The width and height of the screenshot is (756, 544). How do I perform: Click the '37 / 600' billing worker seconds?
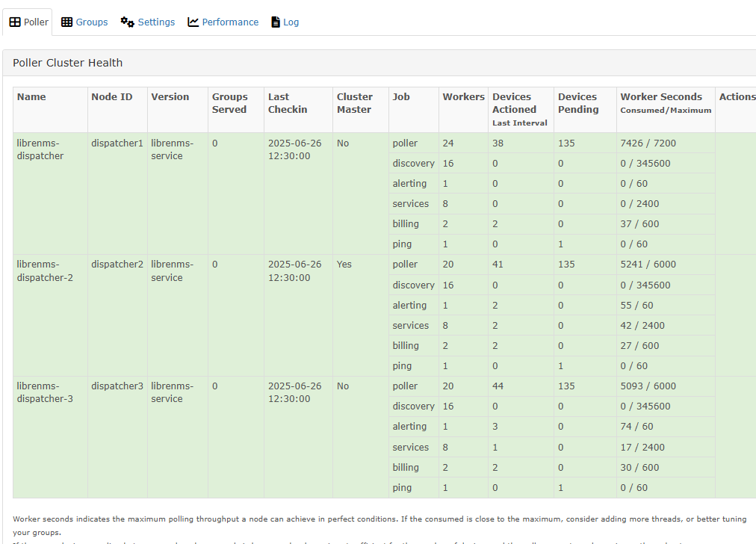click(x=639, y=223)
